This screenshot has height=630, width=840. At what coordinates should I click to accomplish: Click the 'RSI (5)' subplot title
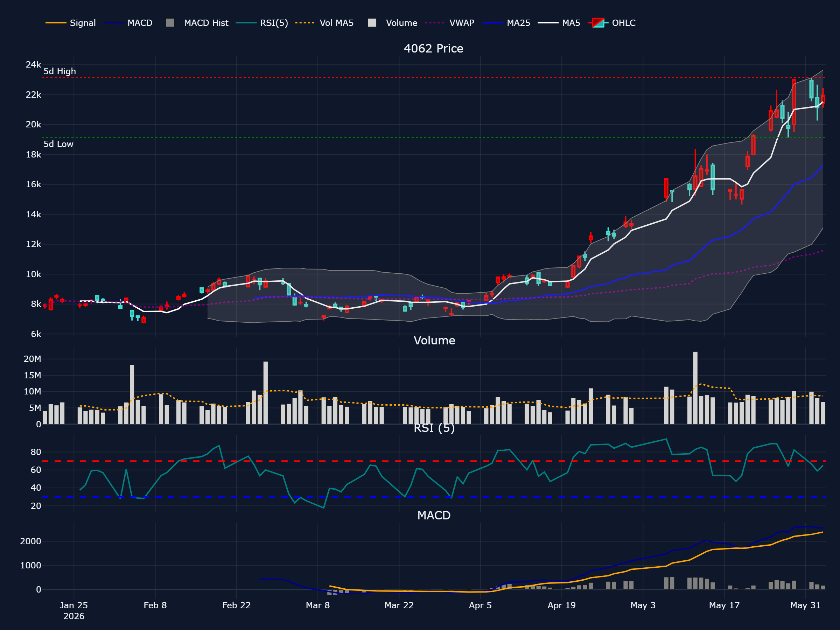tap(434, 428)
